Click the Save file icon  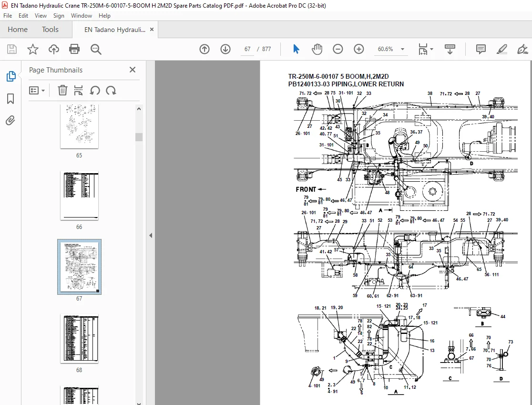coord(12,49)
